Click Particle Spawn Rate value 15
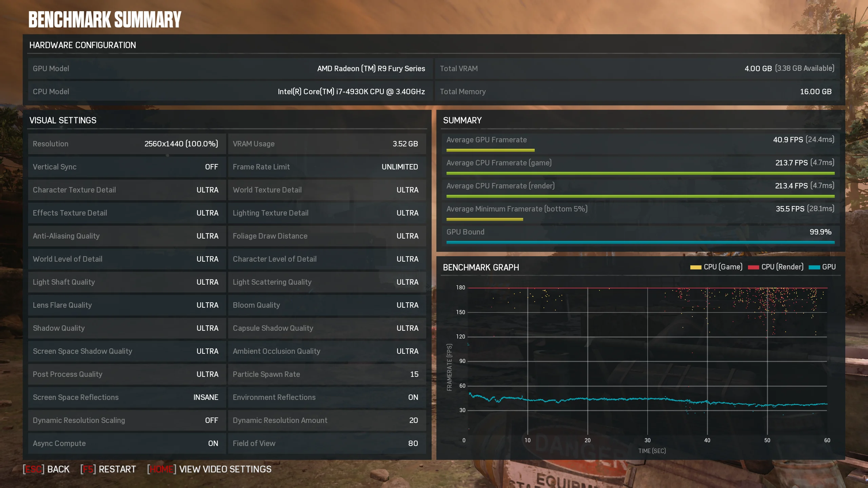 414,374
